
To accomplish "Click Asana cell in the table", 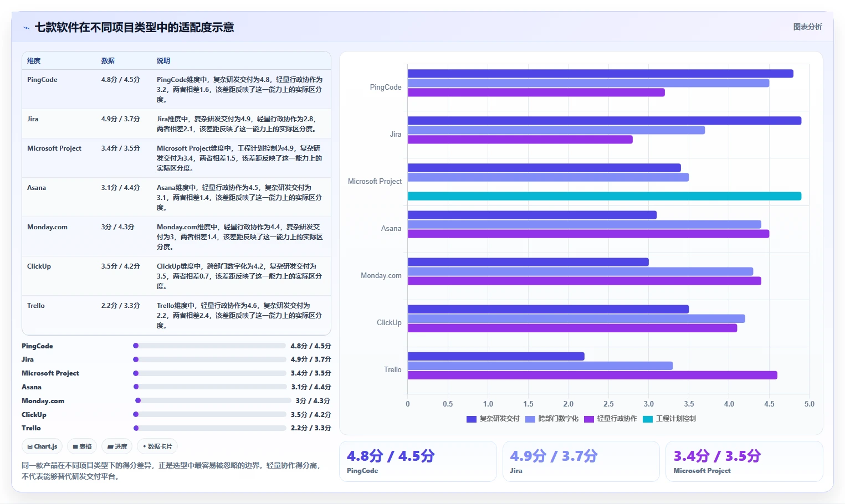I will (x=37, y=188).
